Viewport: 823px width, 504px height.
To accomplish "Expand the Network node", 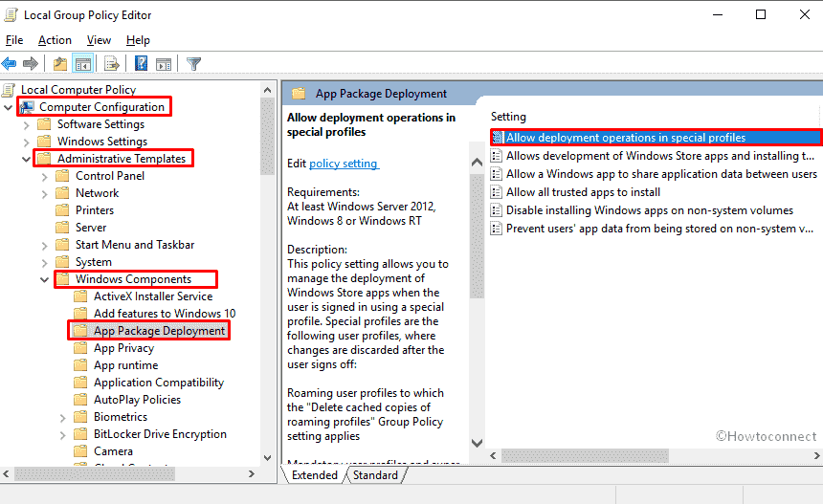I will point(45,194).
